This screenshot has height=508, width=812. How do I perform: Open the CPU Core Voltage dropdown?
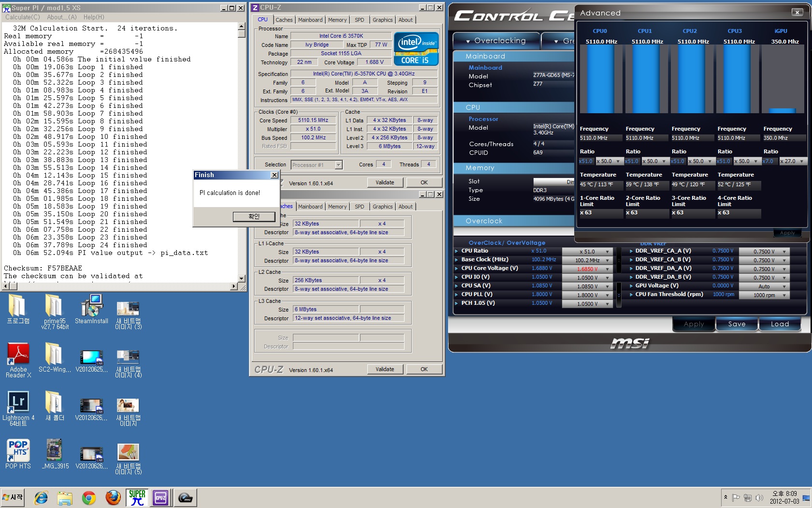click(607, 269)
